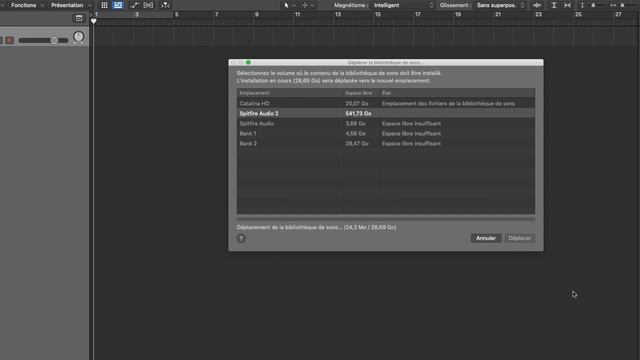Viewport: 640px width, 360px height.
Task: Click the 28,47 Go free space value
Action: 357,144
